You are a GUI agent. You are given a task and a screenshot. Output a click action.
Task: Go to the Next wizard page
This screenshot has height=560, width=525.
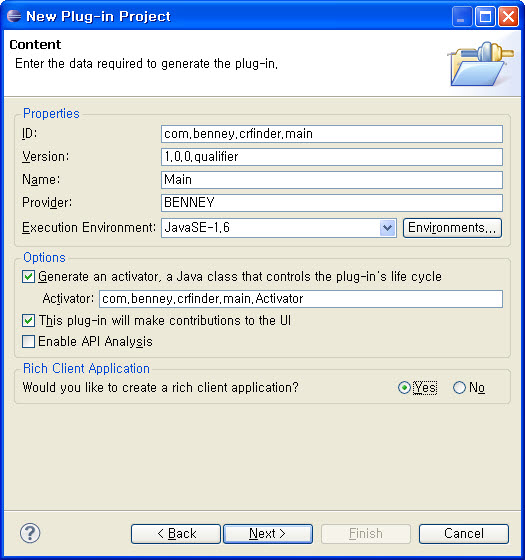coord(268,534)
